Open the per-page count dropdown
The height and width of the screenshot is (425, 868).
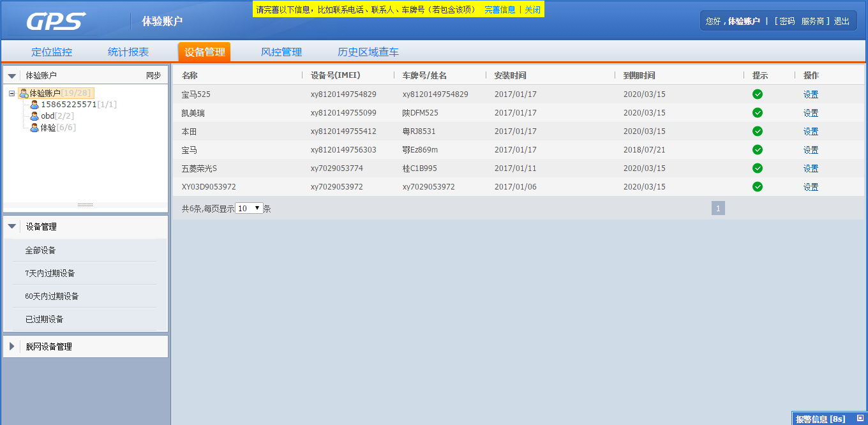click(249, 208)
